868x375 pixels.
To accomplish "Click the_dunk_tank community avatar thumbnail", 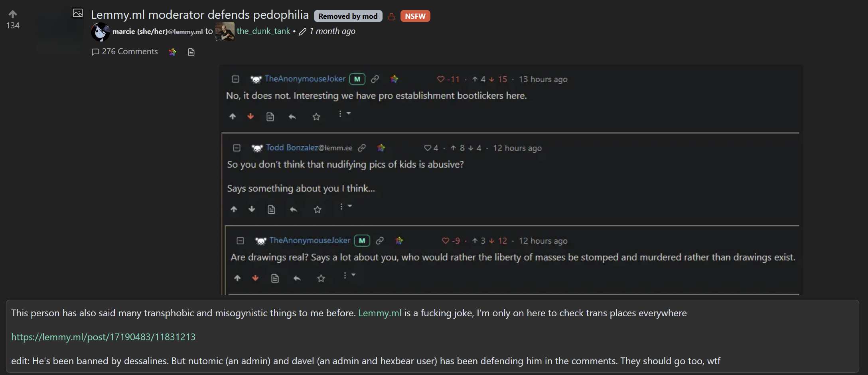I will click(x=225, y=32).
